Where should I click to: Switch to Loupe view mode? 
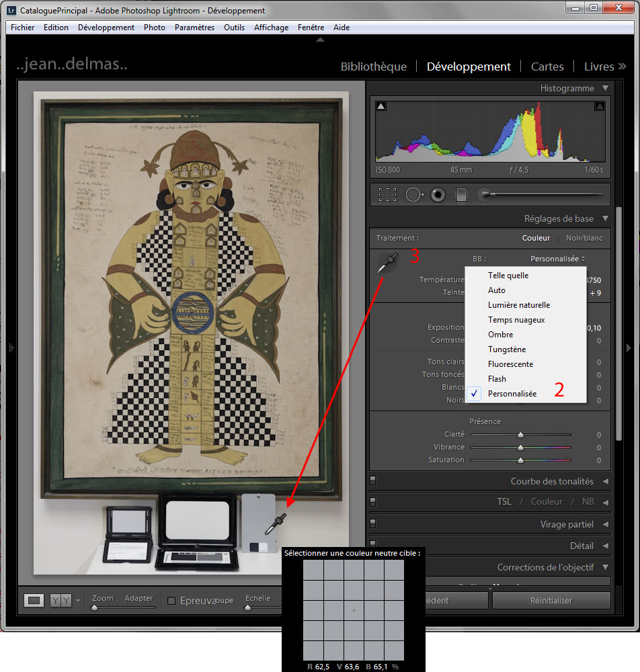34,600
